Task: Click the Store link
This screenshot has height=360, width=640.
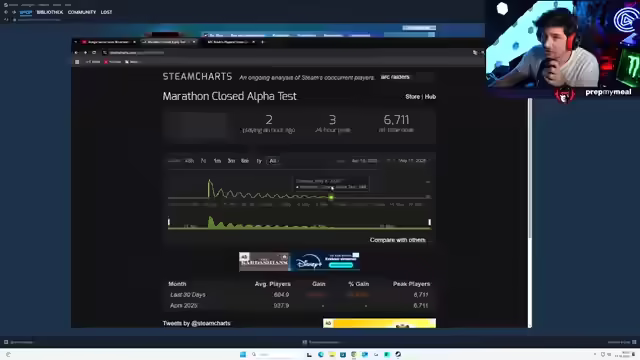Action: pos(412,97)
